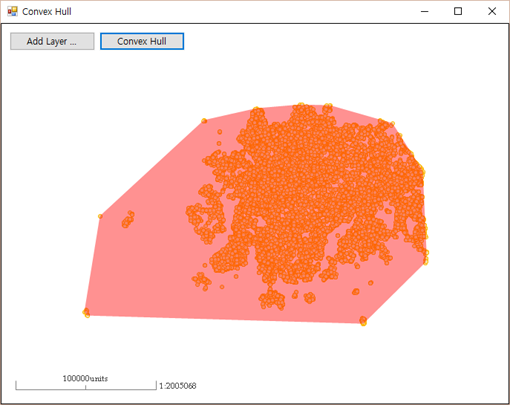
Task: Minimize the Convex Hull window
Action: [x=424, y=11]
